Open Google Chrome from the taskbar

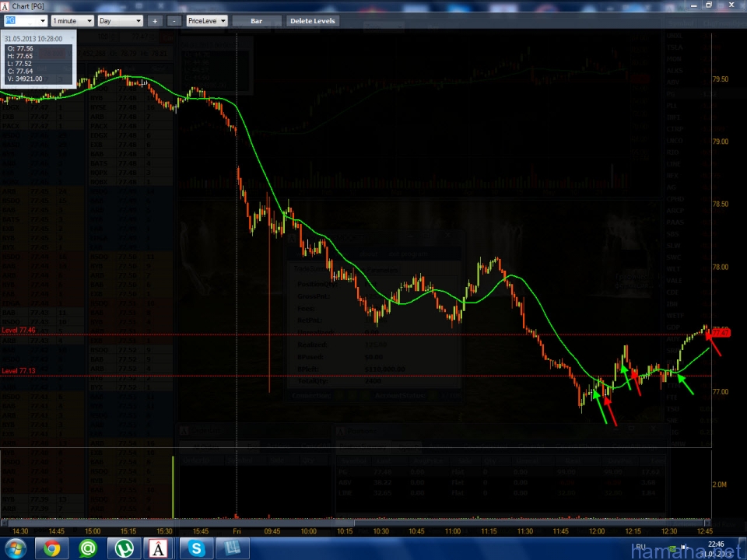pos(52,548)
